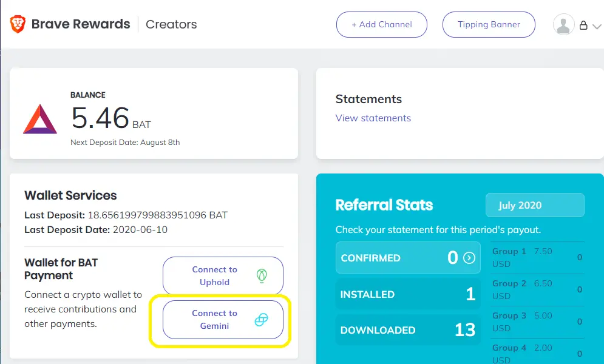The image size is (604, 364).
Task: Click the lock icon beside the avatar
Action: coord(583,25)
